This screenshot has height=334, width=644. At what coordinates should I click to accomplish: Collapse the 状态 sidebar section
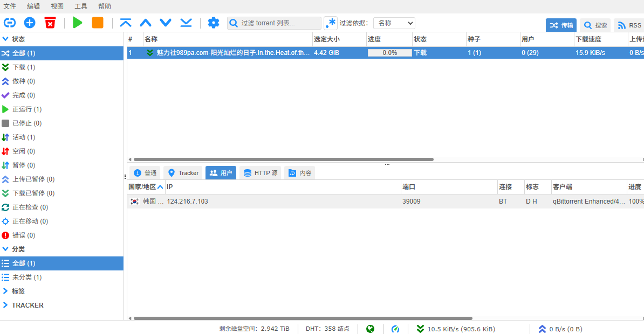tap(5, 39)
